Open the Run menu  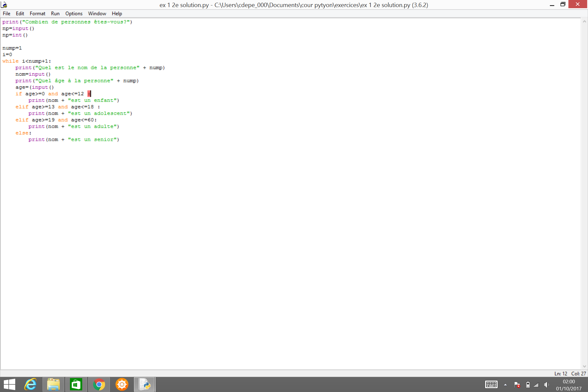(x=55, y=13)
